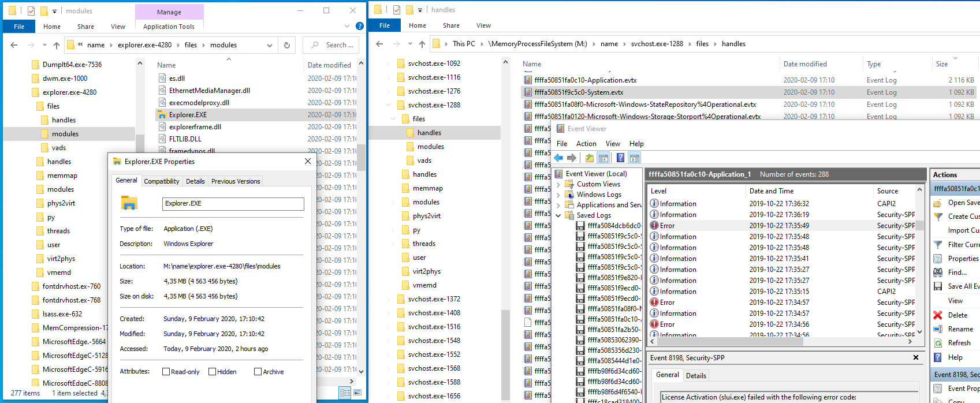Toggle Show/Hide Action Pane toolbar icon
Image resolution: width=980 pixels, height=403 pixels.
coord(634,158)
